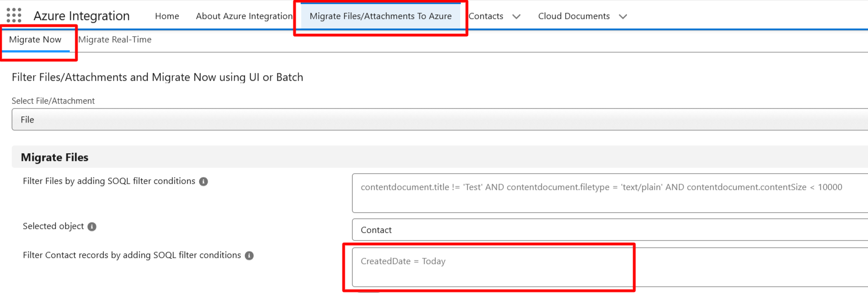Open the About Azure Integration tab
The height and width of the screenshot is (293, 868).
[244, 16]
